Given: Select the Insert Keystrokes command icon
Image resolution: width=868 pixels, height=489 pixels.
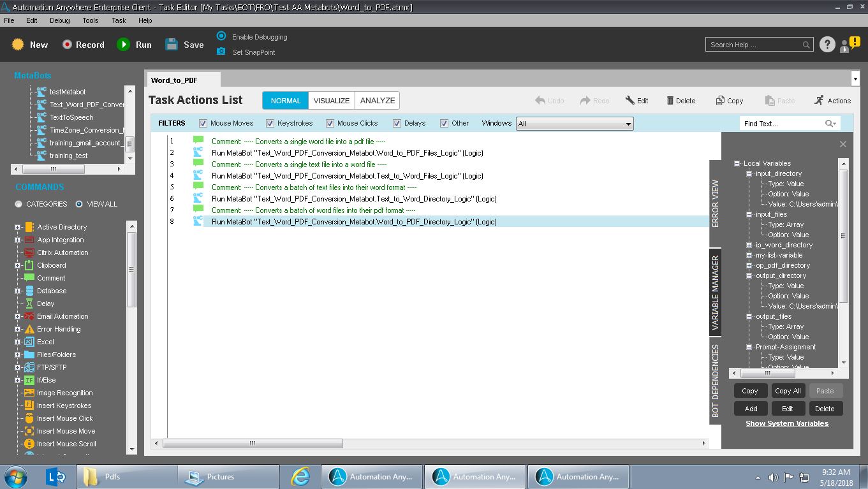Looking at the screenshot, I should (x=29, y=405).
